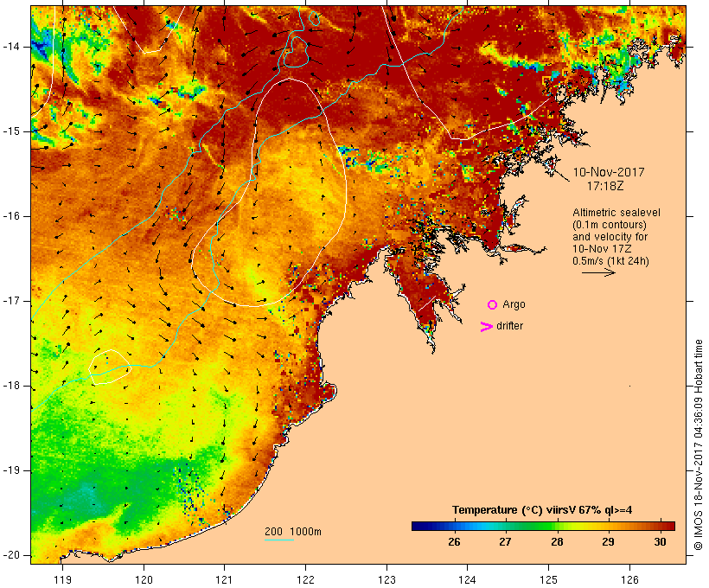Click the cyan 200 1000m isobath legend line
This screenshot has width=709, height=588.
coord(279,540)
